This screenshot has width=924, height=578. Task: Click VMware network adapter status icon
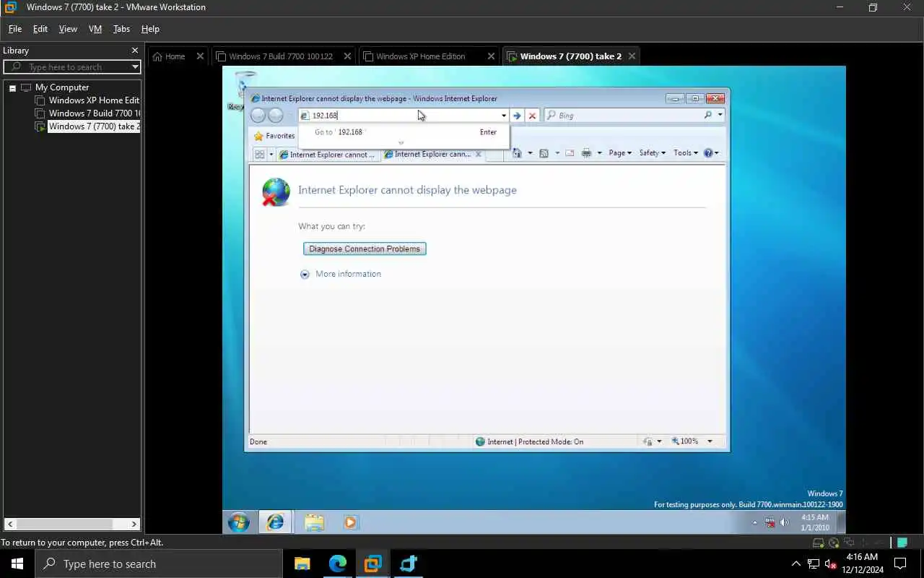tap(849, 543)
